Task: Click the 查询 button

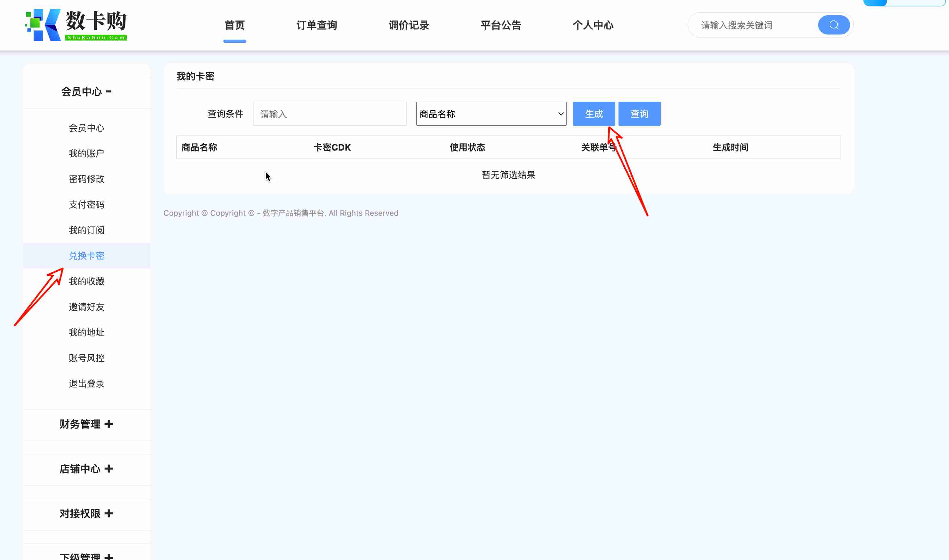Action: (639, 113)
